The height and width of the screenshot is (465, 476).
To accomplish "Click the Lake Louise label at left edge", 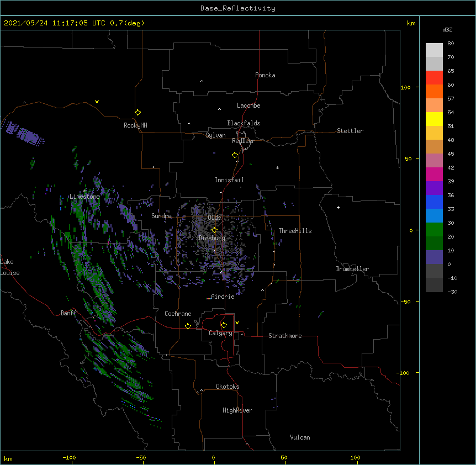I will coord(10,267).
